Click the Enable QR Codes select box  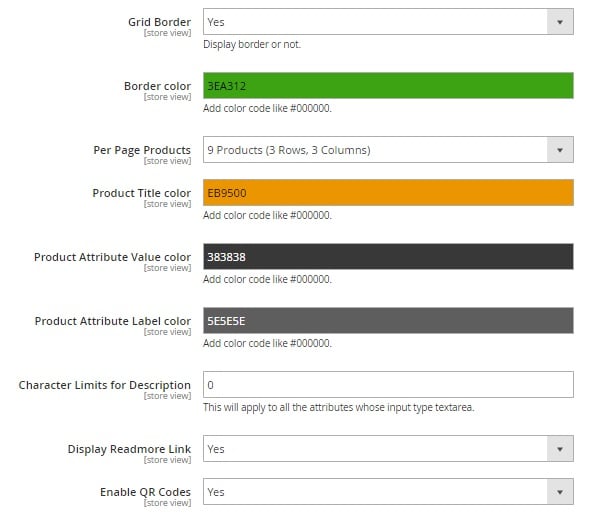pos(388,492)
